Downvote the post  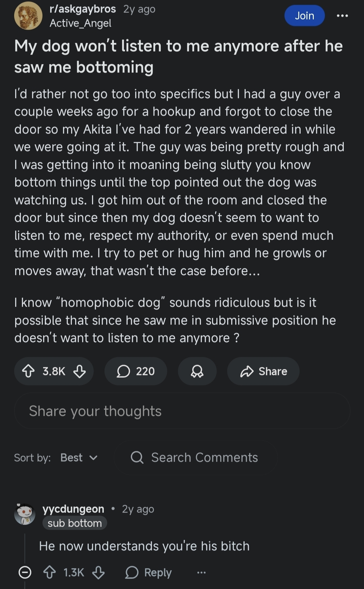coord(80,371)
